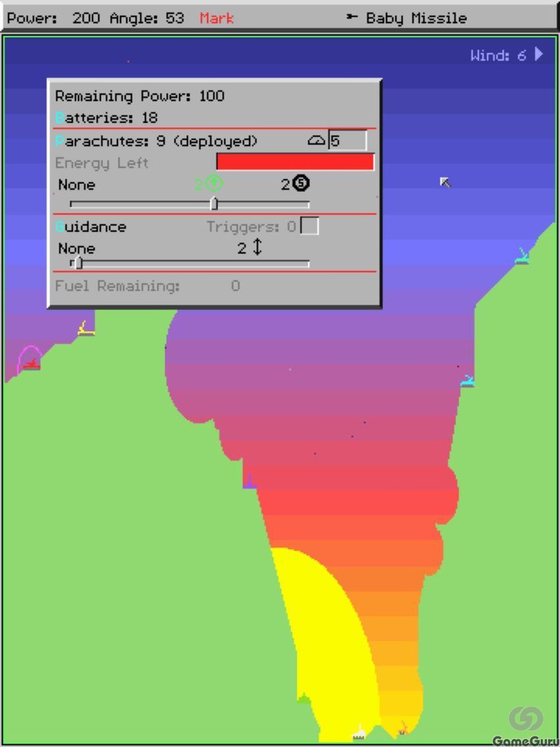Click the guidance up-down arrow icon
Image resolution: width=560 pixels, height=747 pixels.
[257, 247]
